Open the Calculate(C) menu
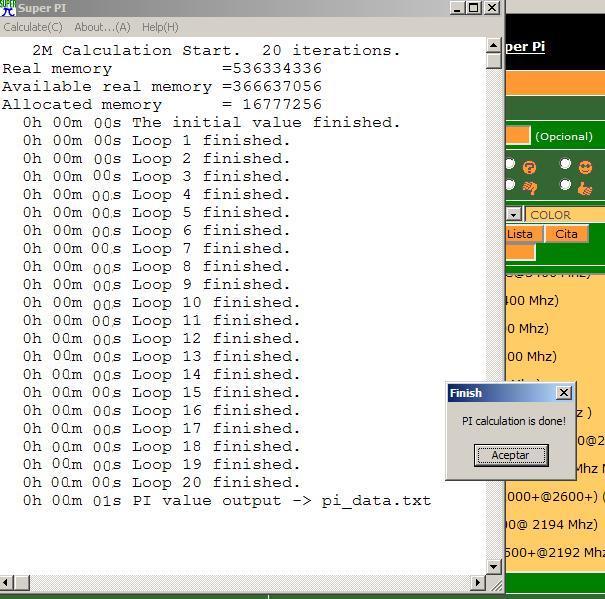Viewport: 605px width, 599px height. (x=33, y=27)
